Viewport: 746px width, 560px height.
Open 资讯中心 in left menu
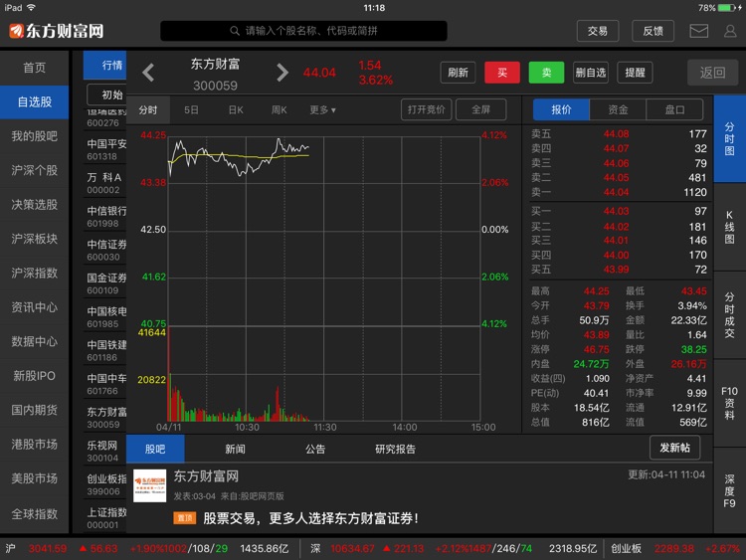(34, 307)
